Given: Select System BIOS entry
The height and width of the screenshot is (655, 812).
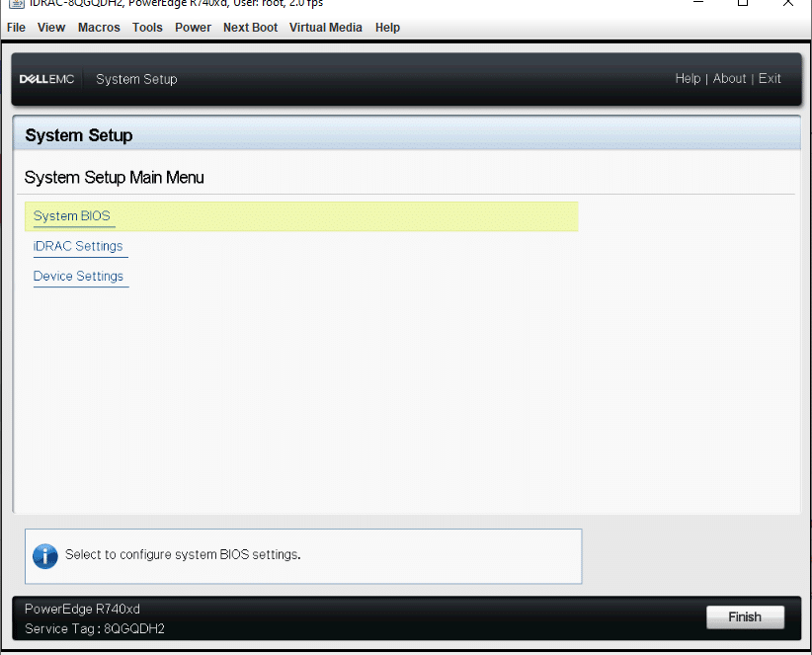Looking at the screenshot, I should click(301, 216).
